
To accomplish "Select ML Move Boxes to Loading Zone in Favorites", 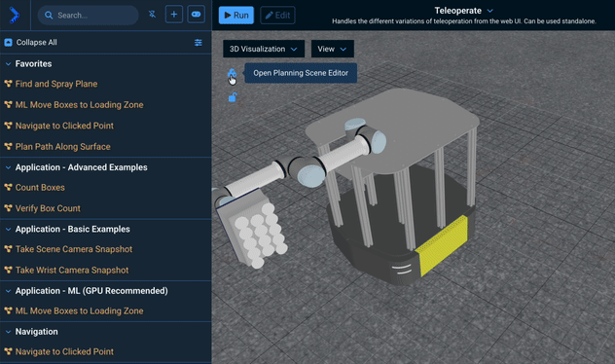I will click(79, 105).
